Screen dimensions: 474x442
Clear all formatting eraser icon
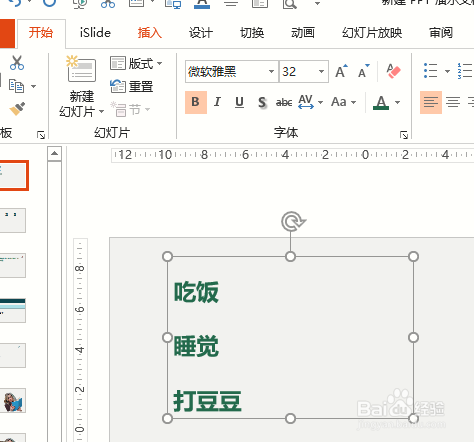click(x=393, y=71)
